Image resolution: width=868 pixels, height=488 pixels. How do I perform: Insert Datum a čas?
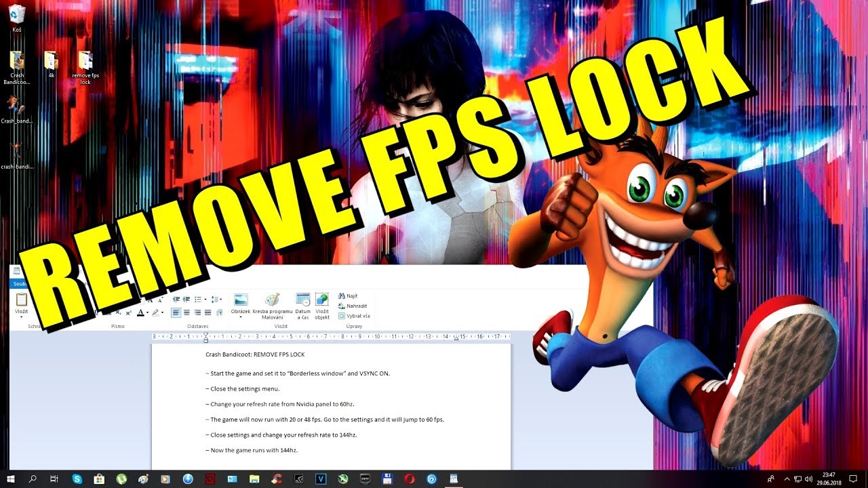click(x=302, y=305)
